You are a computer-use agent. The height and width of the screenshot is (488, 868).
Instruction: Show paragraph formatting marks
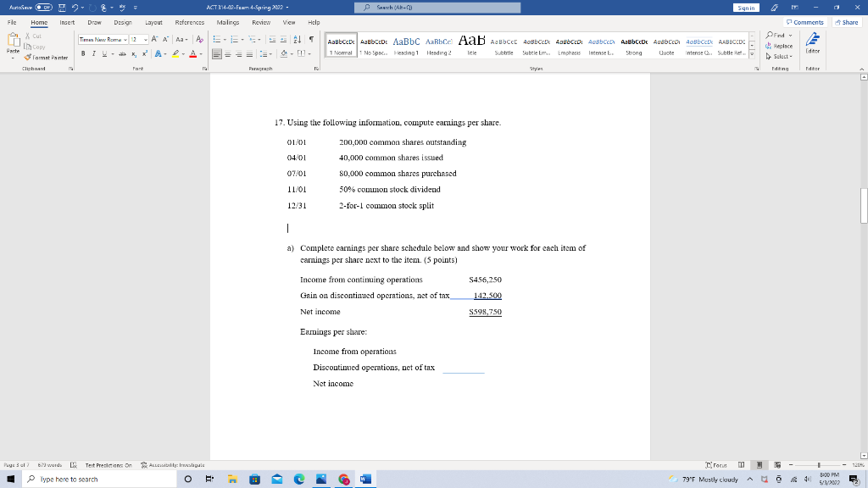[310, 39]
